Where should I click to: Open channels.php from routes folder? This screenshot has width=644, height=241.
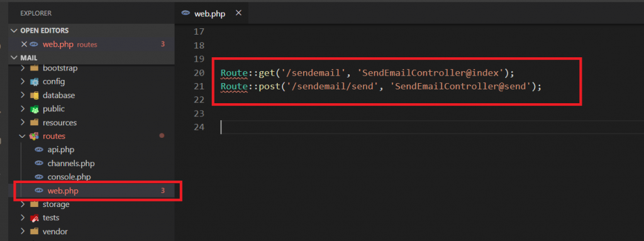coord(70,163)
